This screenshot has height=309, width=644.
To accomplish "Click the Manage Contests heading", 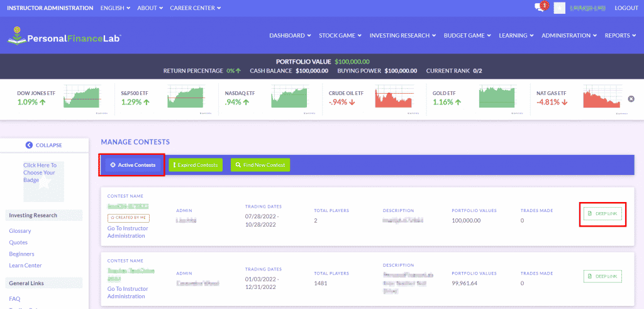I will [x=135, y=142].
